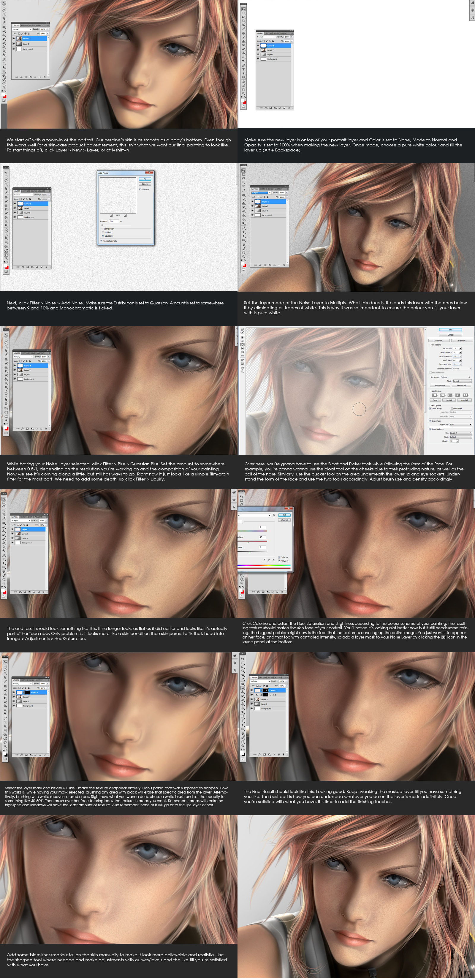This screenshot has height=980, width=475.
Task: Click first mask option icon in Liquify
Action: (x=435, y=395)
